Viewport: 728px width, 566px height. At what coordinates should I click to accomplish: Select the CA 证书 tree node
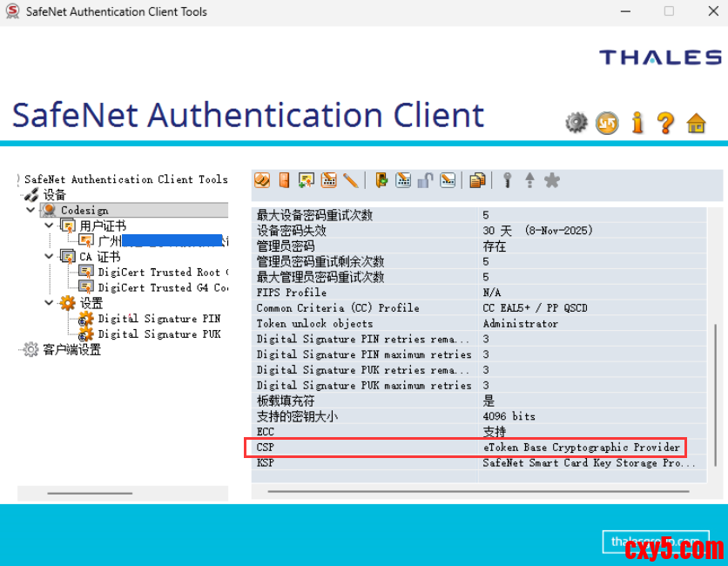(100, 256)
